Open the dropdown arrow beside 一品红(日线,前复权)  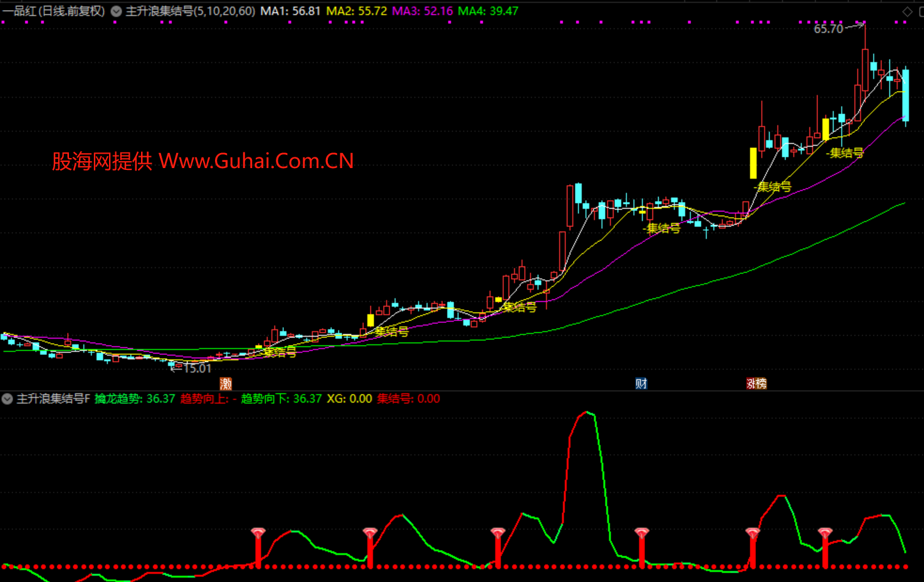click(116, 11)
